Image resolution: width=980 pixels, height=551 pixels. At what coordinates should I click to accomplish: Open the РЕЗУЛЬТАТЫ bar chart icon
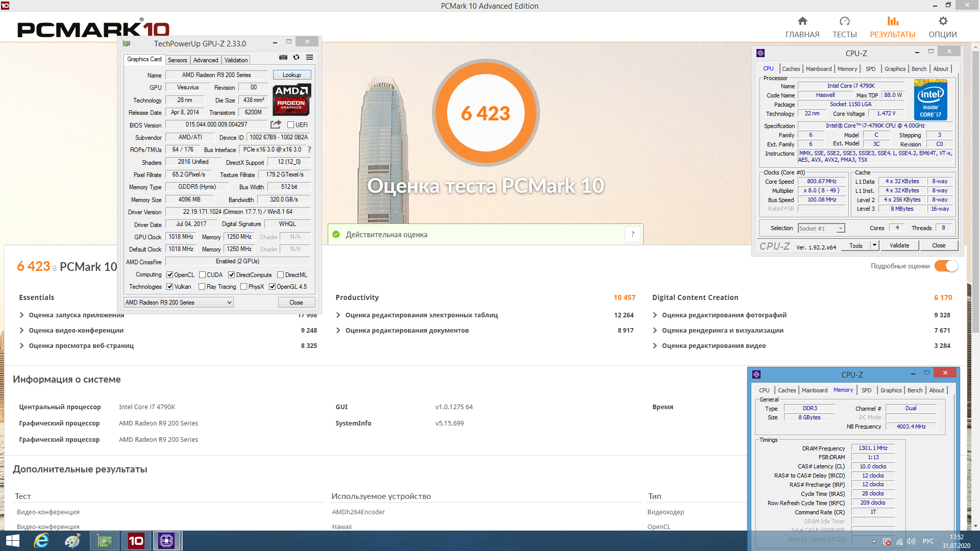[893, 21]
